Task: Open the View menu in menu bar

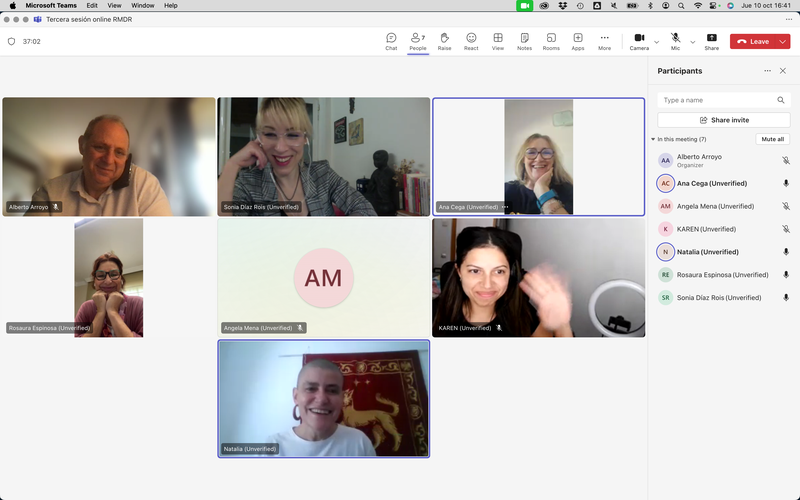Action: click(114, 5)
